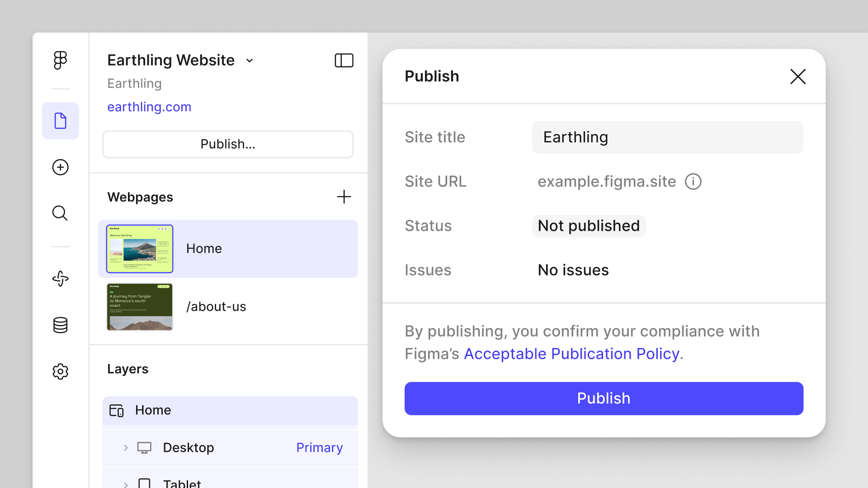Toggle the sidebar panel layout icon
The height and width of the screenshot is (488, 868).
click(x=344, y=60)
